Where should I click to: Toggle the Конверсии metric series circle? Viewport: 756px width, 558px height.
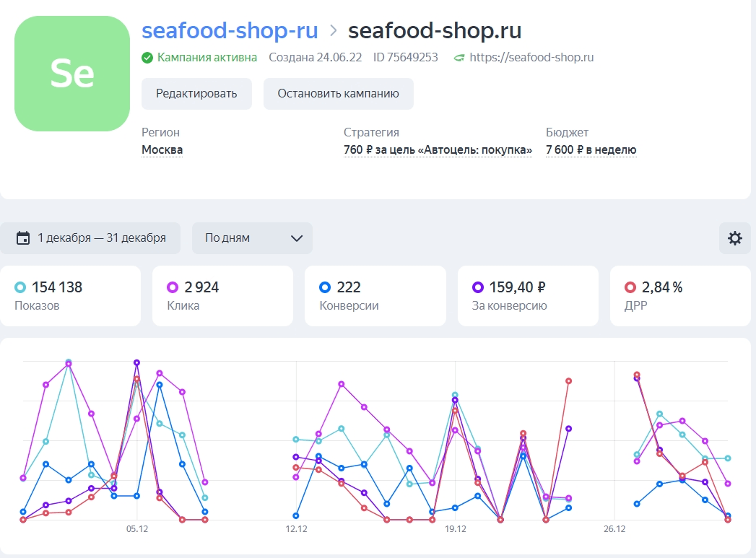point(325,287)
